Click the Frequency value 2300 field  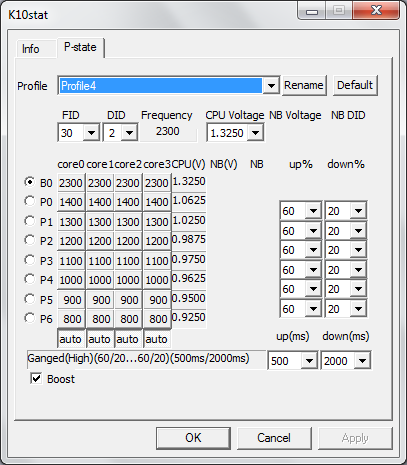tap(168, 132)
